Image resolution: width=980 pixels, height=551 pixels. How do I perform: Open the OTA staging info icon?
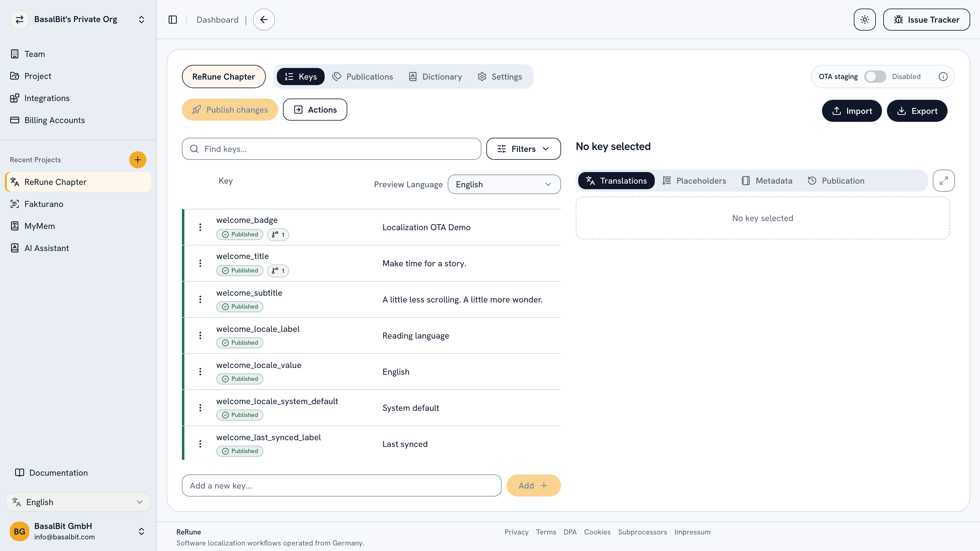(943, 77)
